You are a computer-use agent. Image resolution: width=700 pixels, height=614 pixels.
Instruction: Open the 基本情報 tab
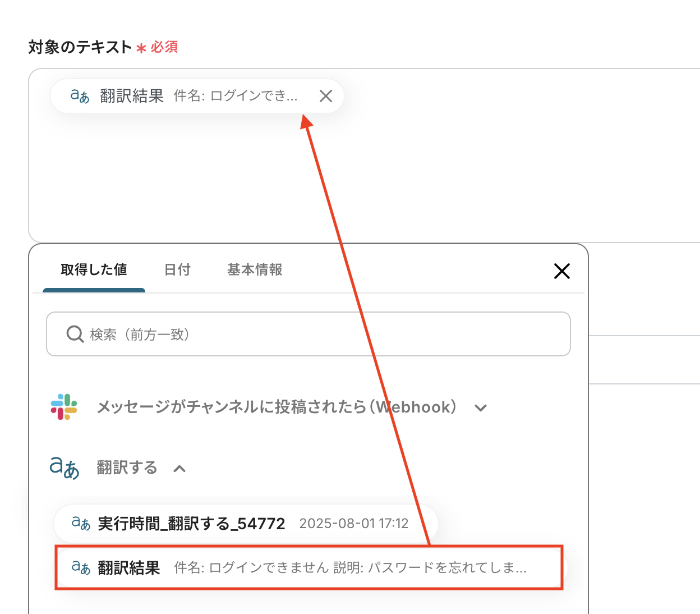(255, 270)
